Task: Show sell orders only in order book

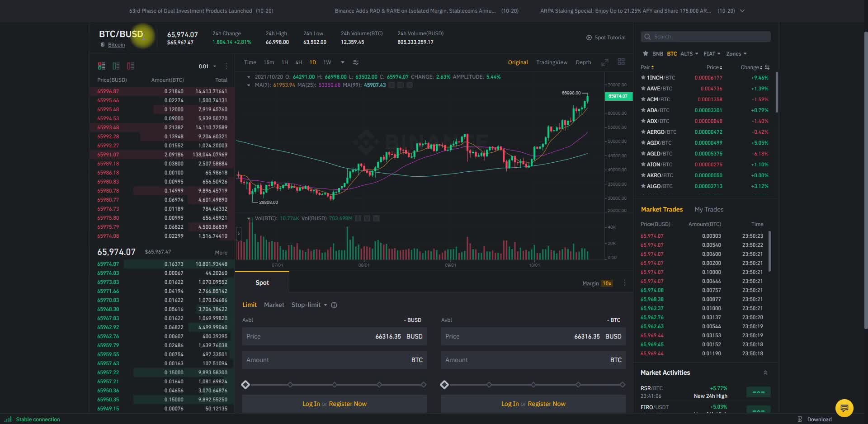Action: pos(131,66)
